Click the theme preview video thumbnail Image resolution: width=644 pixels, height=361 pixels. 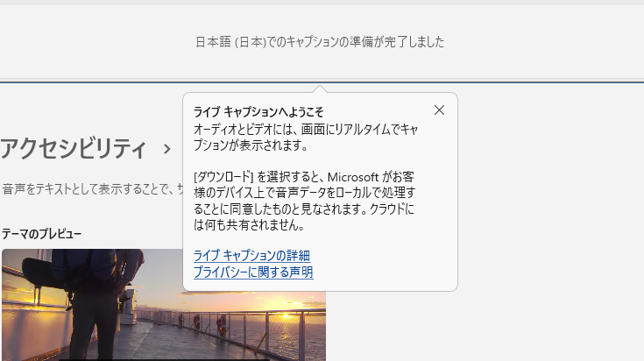pos(164,305)
